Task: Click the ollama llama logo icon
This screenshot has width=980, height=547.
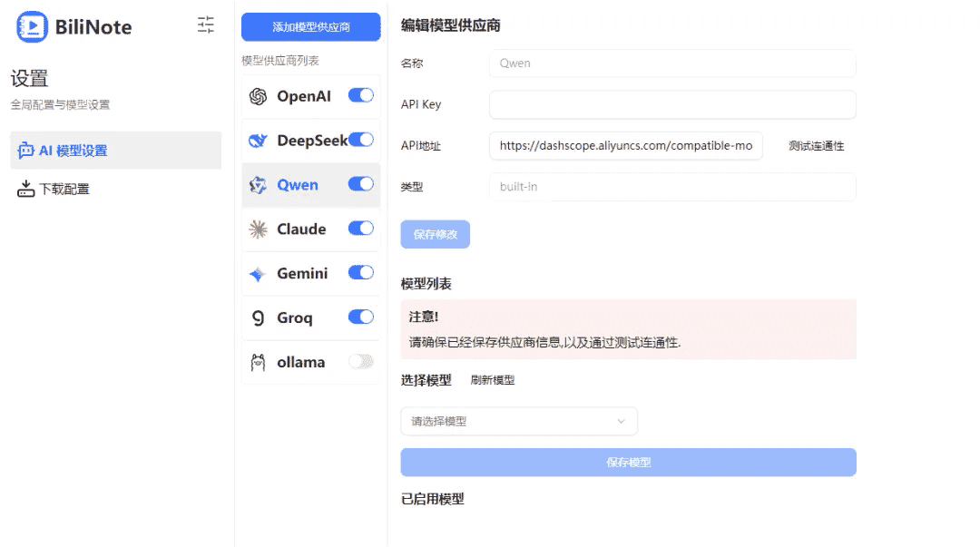Action: (x=258, y=363)
